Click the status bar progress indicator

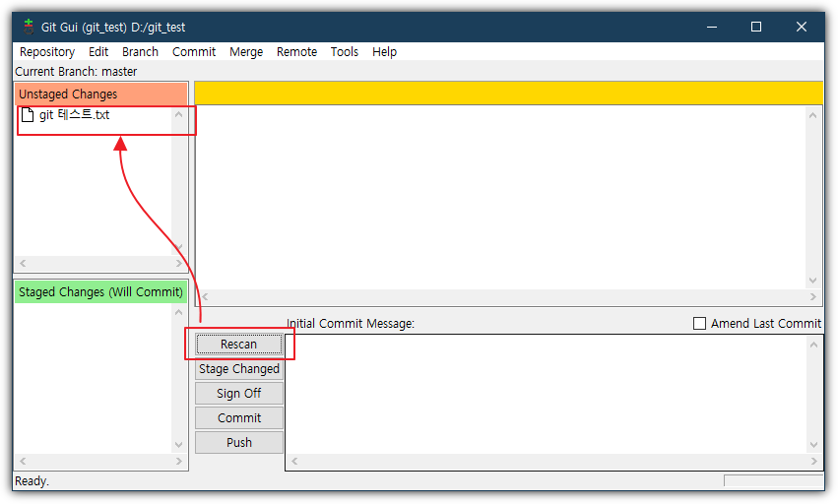click(x=773, y=480)
